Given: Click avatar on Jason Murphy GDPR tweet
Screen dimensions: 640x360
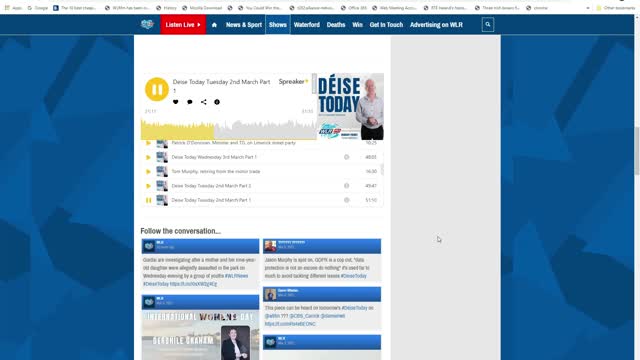Looking at the screenshot, I should 270,246.
